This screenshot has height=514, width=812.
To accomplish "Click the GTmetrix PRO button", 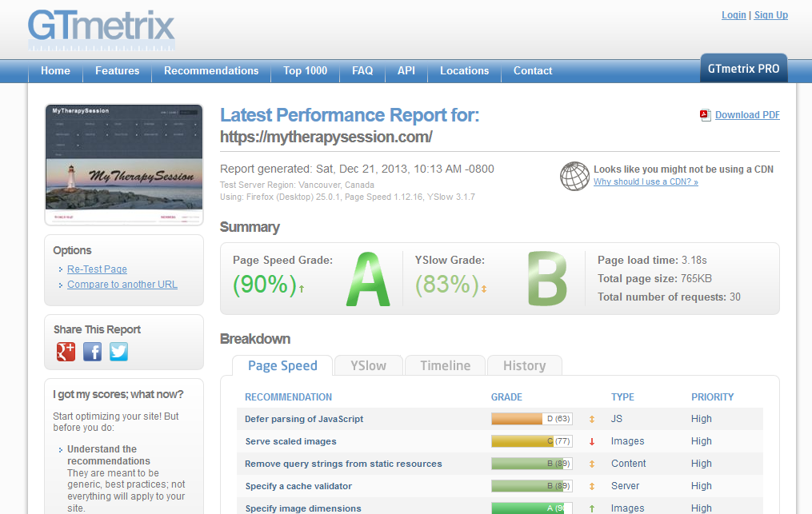I will click(743, 70).
